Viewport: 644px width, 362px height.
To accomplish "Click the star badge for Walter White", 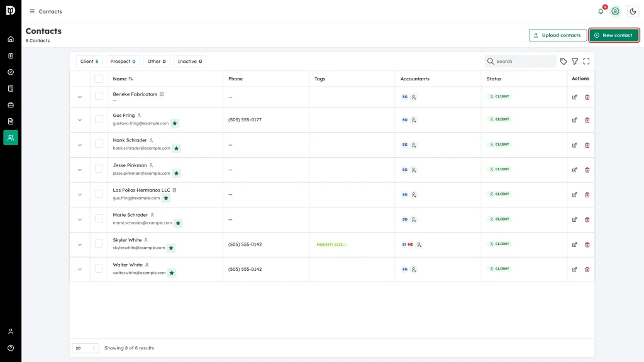I will click(172, 273).
